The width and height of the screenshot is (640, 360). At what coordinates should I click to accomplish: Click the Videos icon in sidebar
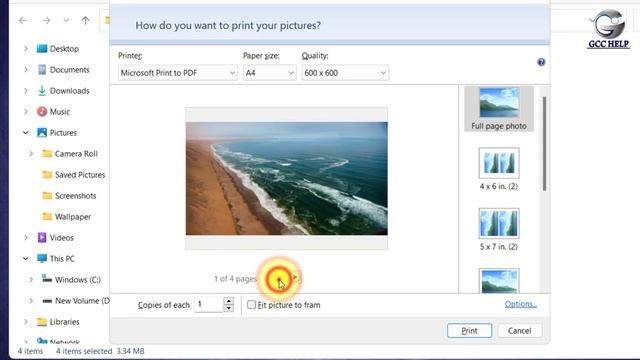click(x=42, y=238)
